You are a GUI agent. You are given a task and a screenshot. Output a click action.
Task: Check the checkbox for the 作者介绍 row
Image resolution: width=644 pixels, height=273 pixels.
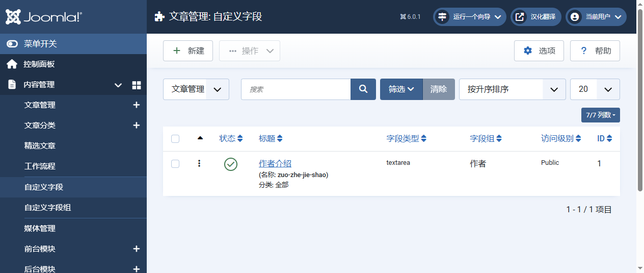pyautogui.click(x=175, y=164)
